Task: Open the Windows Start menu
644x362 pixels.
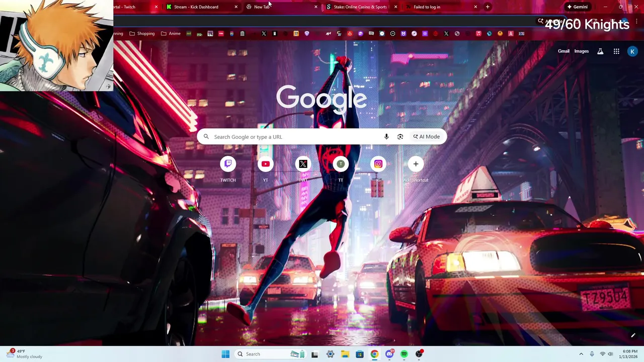Action: pos(225,354)
